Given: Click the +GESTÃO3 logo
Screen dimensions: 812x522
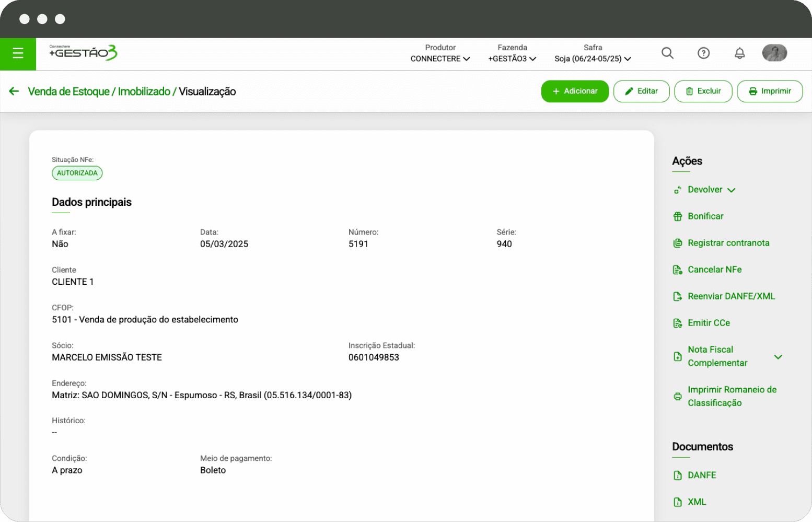Looking at the screenshot, I should [x=83, y=53].
